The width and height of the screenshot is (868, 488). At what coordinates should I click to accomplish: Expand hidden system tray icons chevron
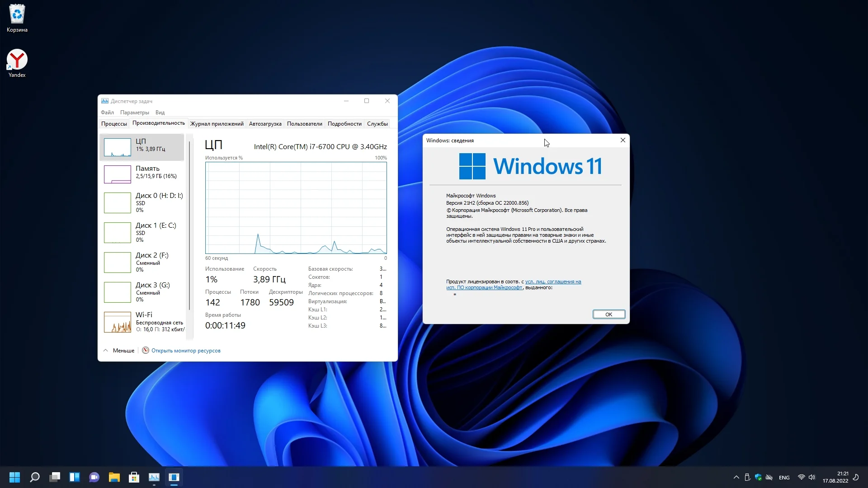click(736, 477)
